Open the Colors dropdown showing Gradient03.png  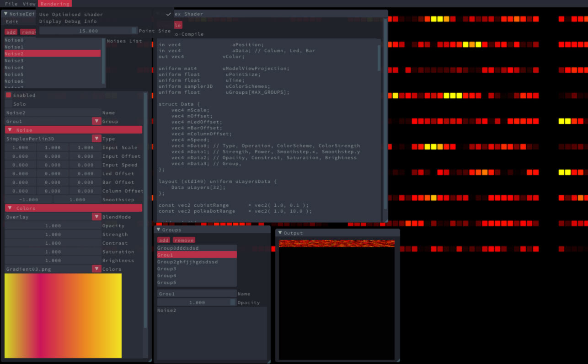(x=96, y=269)
